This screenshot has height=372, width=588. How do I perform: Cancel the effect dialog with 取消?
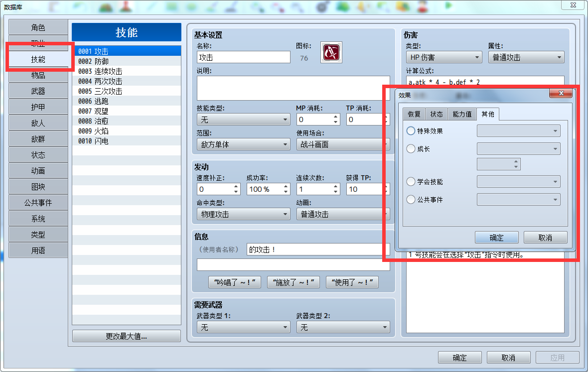point(545,238)
